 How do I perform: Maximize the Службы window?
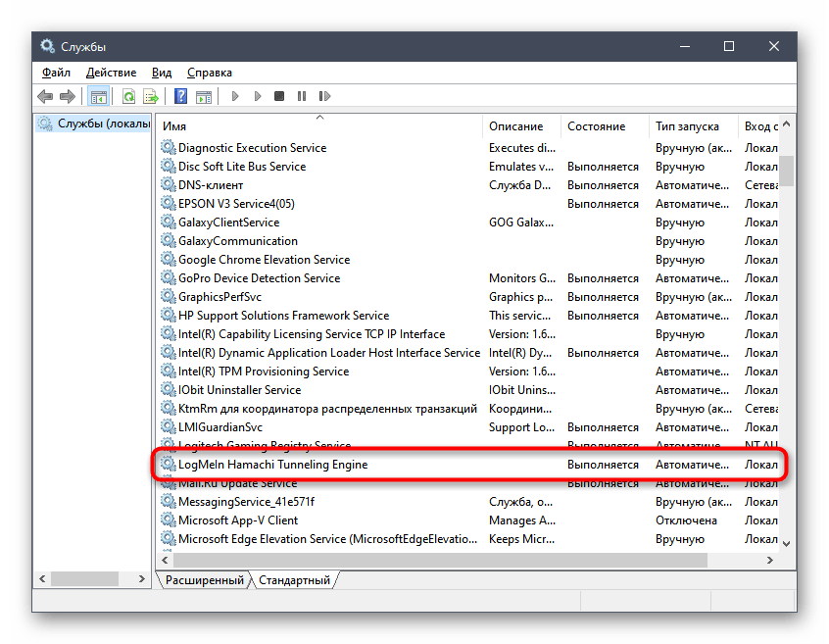click(728, 46)
